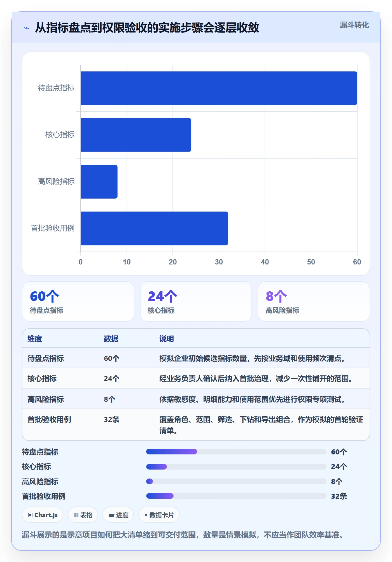
Task: Click the 首批验收用例 table row label
Action: click(49, 419)
